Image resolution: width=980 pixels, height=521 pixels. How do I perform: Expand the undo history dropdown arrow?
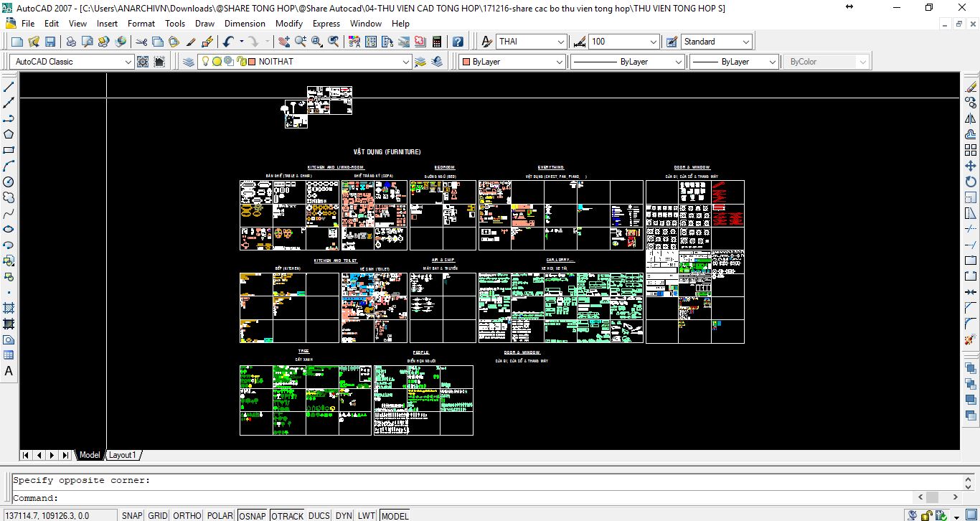241,42
